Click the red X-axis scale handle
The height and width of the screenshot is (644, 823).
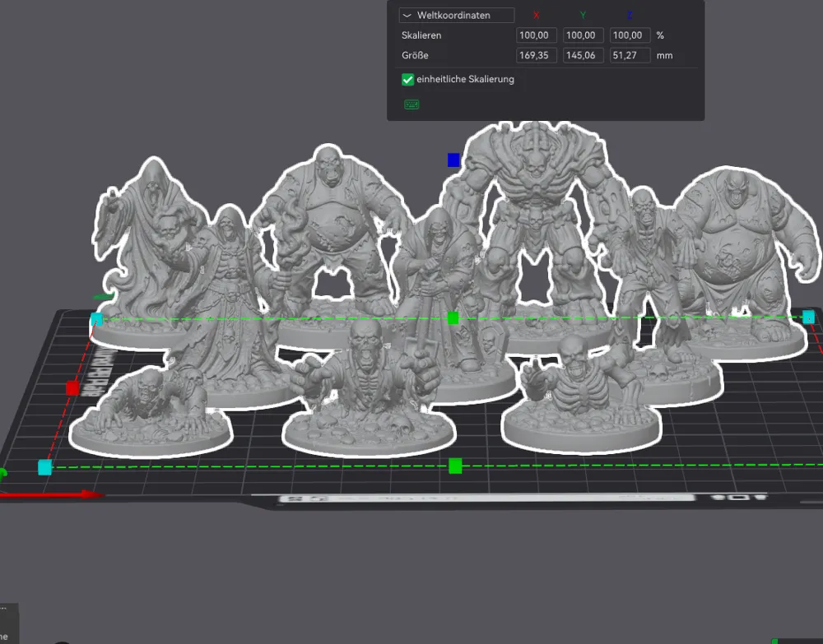[72, 388]
